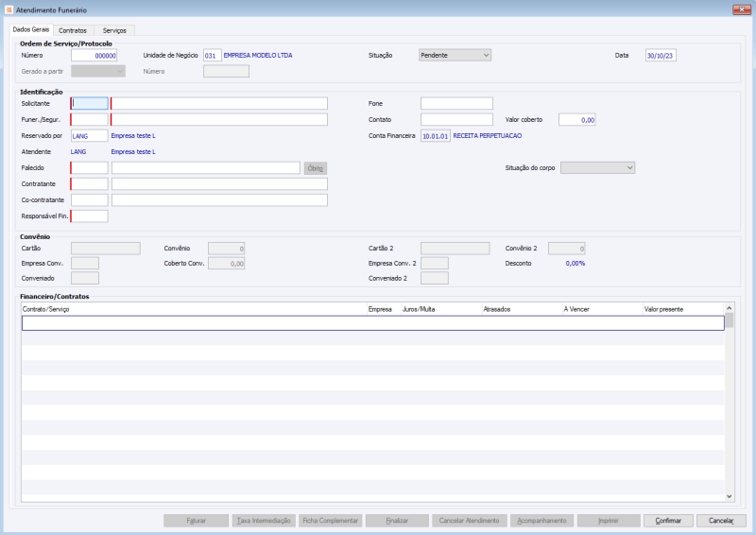
Task: Click the Funer./Segur. name field
Action: click(x=219, y=120)
